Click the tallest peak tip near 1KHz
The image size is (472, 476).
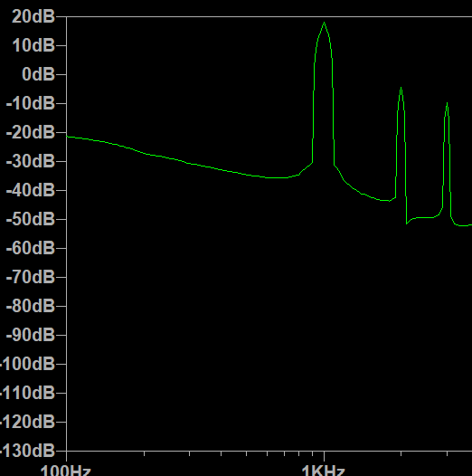point(325,23)
